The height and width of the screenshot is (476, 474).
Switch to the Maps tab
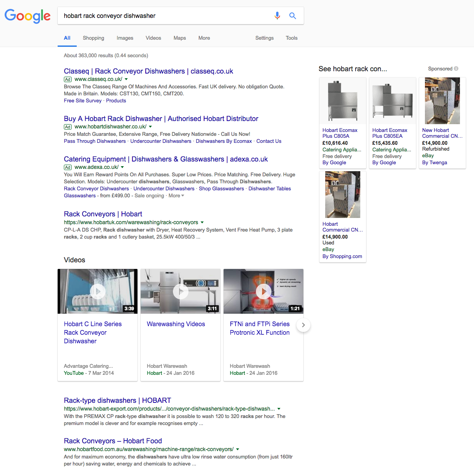click(180, 38)
